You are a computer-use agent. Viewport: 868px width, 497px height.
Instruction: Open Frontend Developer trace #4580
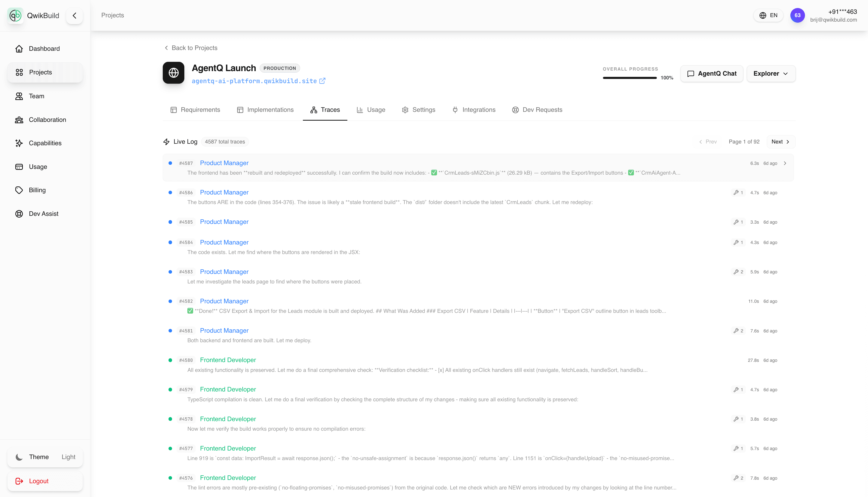pyautogui.click(x=478, y=365)
